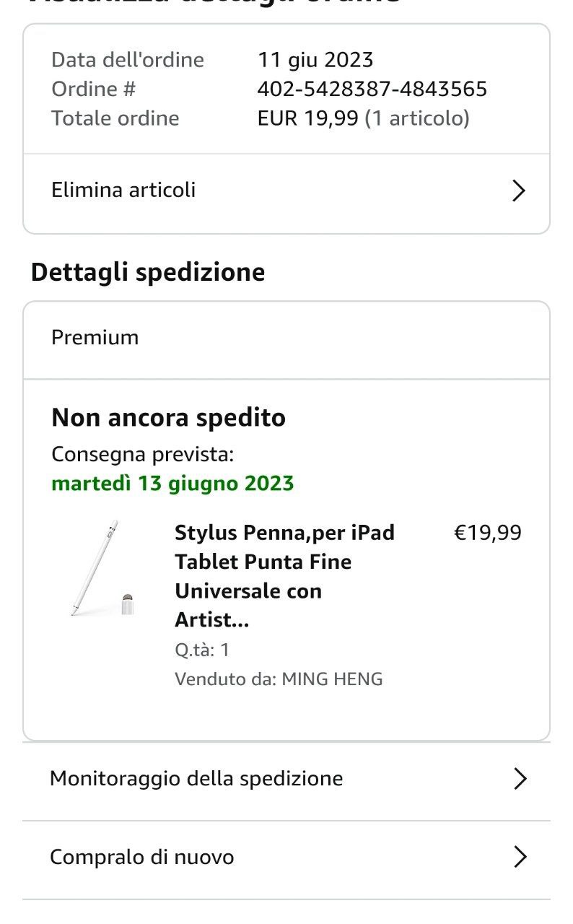Tap the Q.tà: 1 quantity text
The image size is (573, 924).
coord(202,650)
